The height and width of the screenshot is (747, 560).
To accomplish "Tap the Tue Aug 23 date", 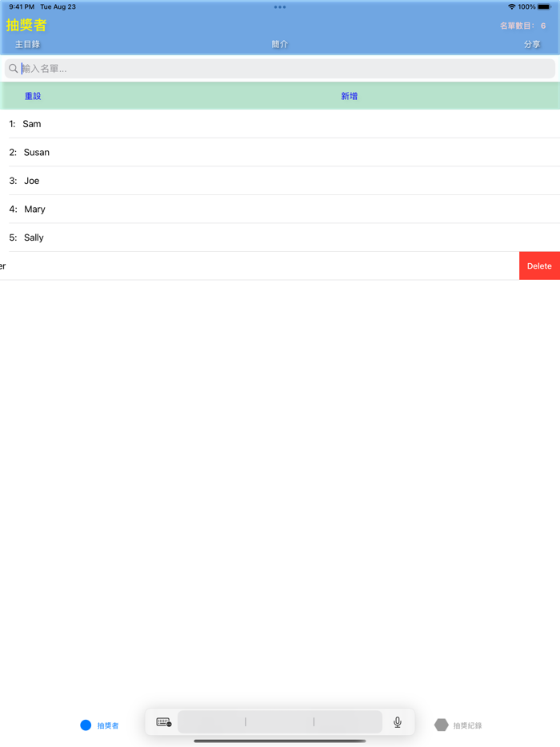I will click(58, 6).
